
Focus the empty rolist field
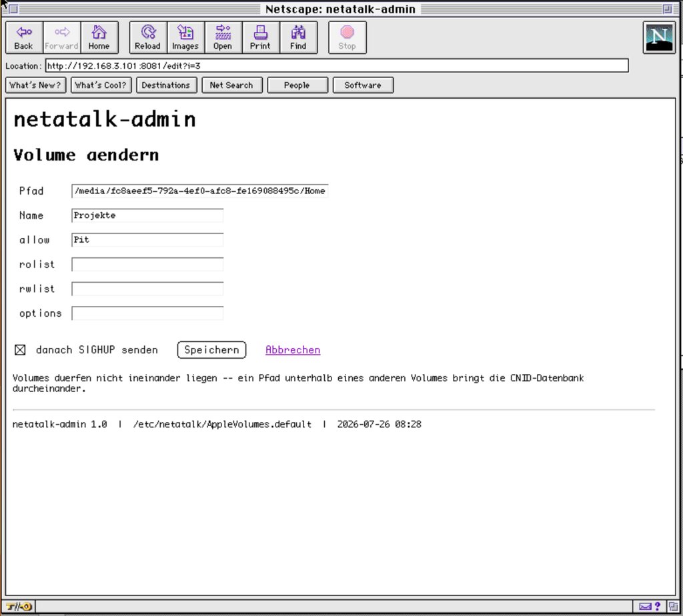147,264
